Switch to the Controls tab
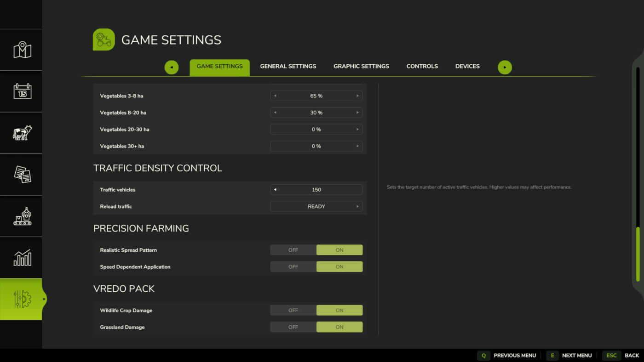 coord(422,66)
